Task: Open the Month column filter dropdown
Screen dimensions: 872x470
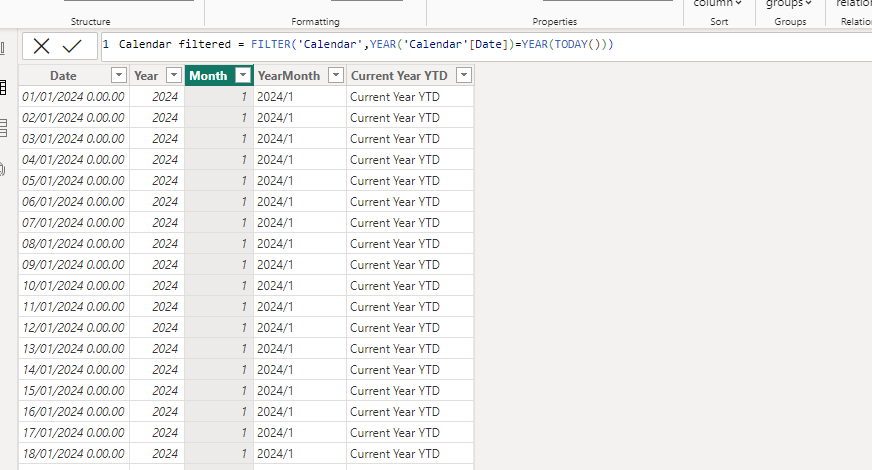Action: [243, 75]
